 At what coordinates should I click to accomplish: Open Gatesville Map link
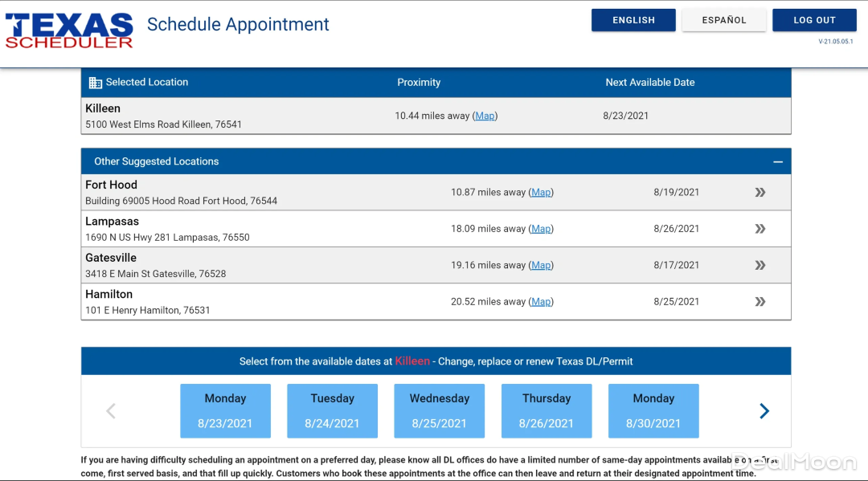click(541, 265)
